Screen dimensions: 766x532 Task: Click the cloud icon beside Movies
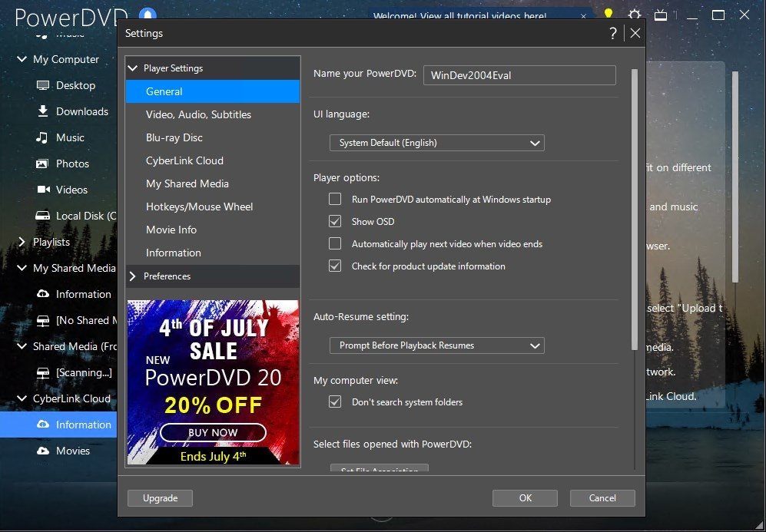tap(43, 451)
